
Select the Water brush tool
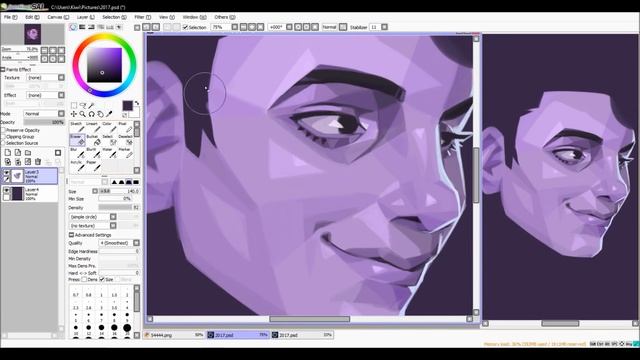pyautogui.click(x=108, y=153)
